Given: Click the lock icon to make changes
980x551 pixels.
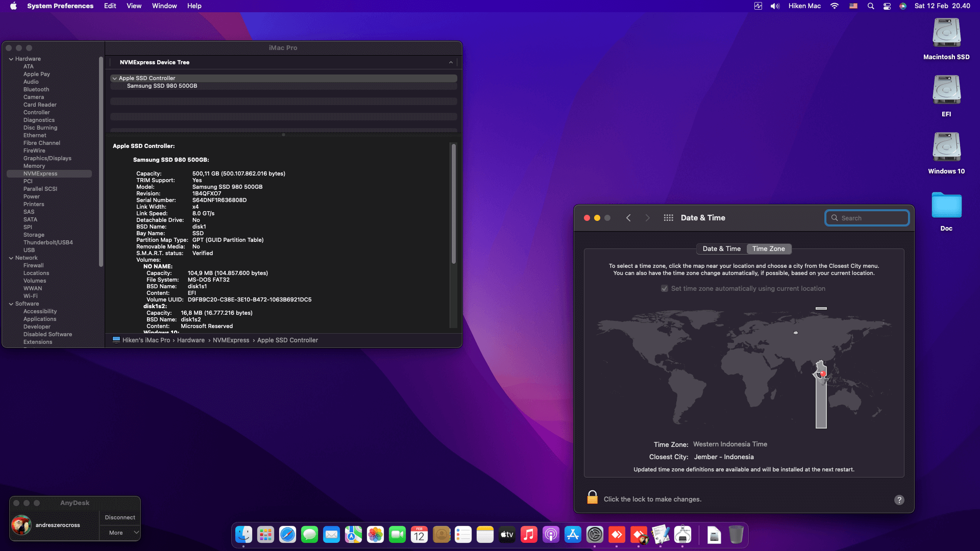Looking at the screenshot, I should [x=592, y=497].
